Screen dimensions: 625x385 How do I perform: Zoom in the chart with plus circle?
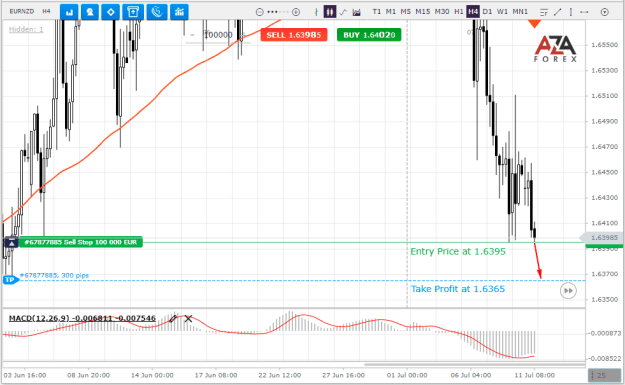[x=296, y=12]
